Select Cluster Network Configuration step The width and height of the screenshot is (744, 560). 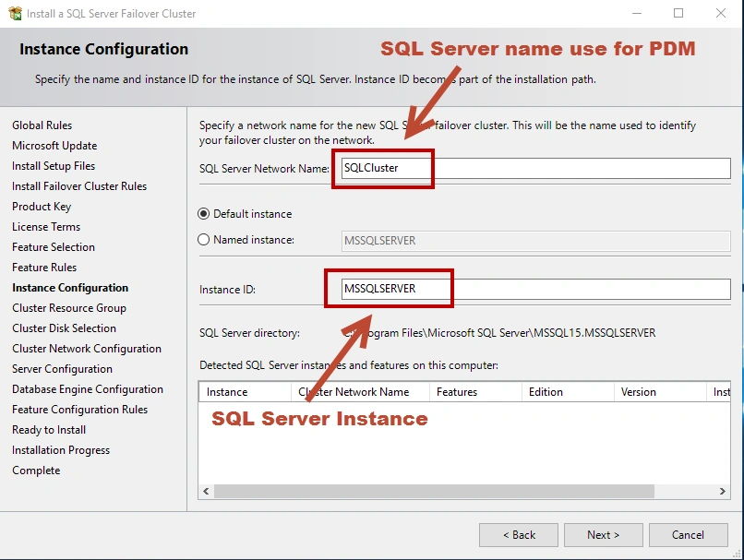pos(87,349)
